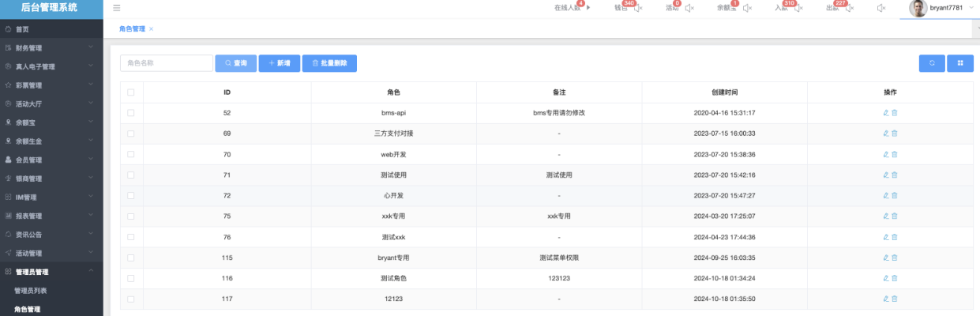Open the grid column settings button
Screen dimensions: 980x316
960,63
